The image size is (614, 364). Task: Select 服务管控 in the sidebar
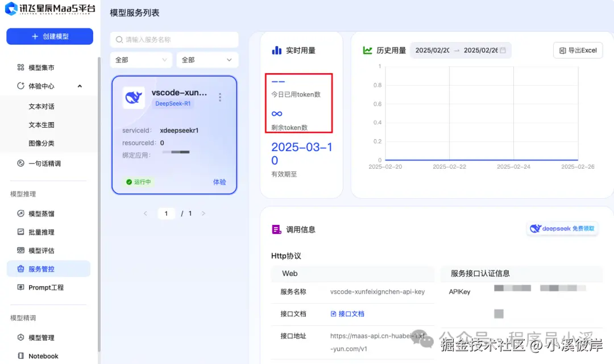coord(48,269)
